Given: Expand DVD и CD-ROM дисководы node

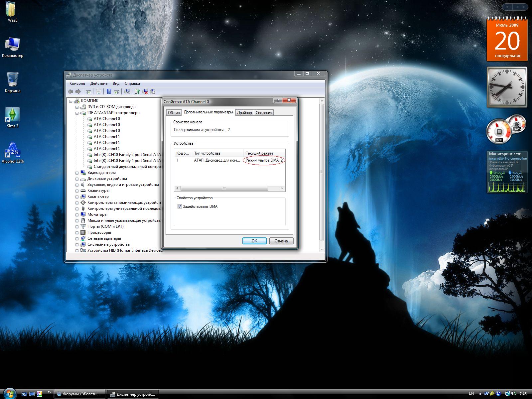Looking at the screenshot, I should point(77,107).
